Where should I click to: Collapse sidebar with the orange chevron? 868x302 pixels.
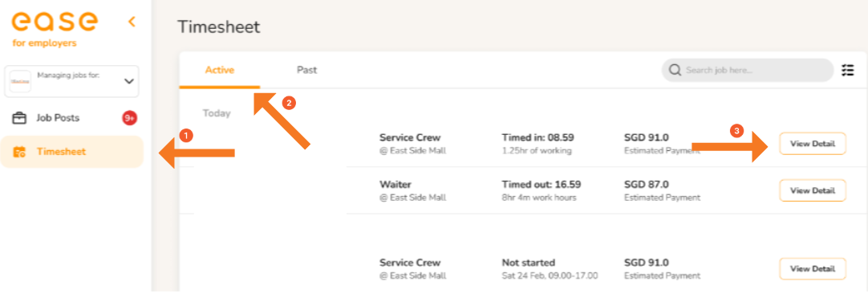tap(132, 22)
